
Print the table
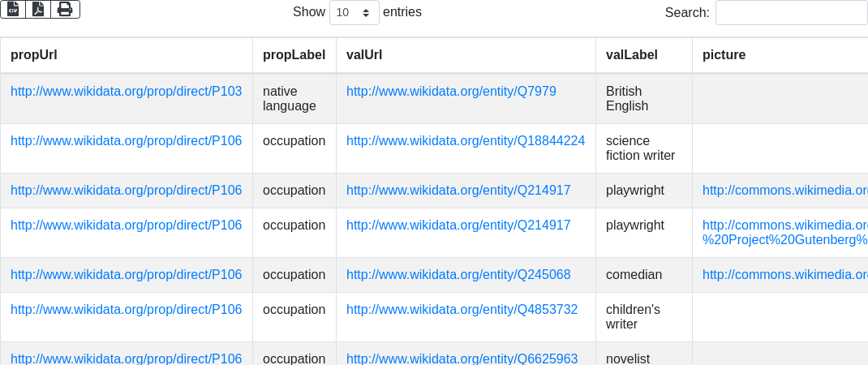coord(65,9)
